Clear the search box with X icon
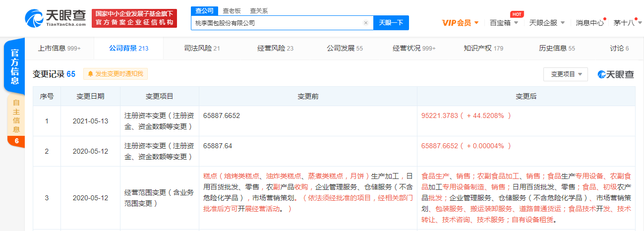 [x=366, y=23]
